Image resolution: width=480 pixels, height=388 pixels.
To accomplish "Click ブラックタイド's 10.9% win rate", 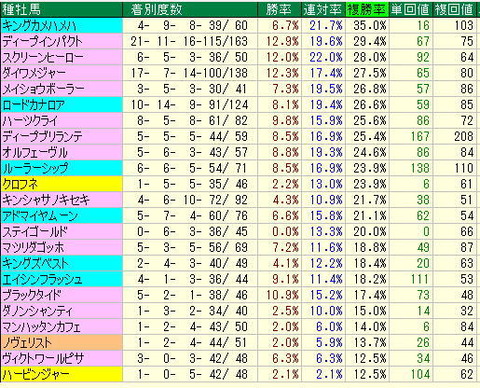I will (282, 295).
